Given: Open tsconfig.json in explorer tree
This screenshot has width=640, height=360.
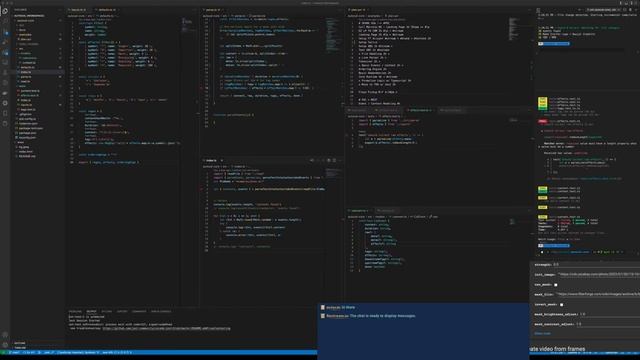Looking at the screenshot, I should [27, 138].
